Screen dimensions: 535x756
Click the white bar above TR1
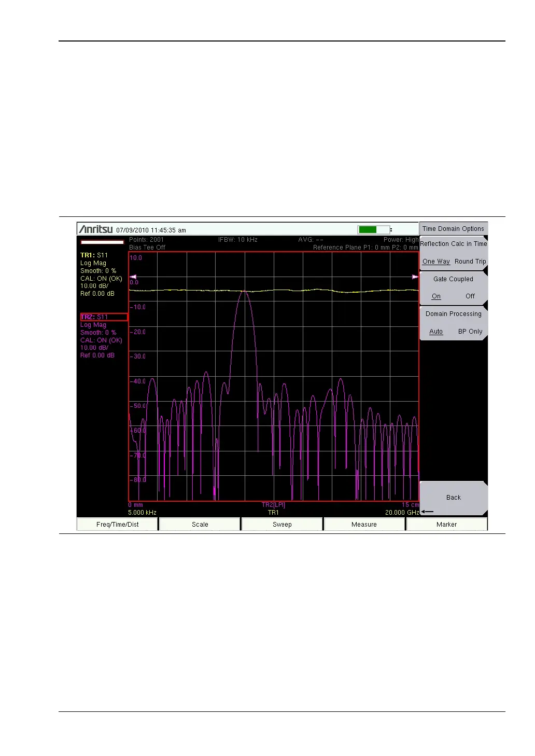tap(102, 242)
